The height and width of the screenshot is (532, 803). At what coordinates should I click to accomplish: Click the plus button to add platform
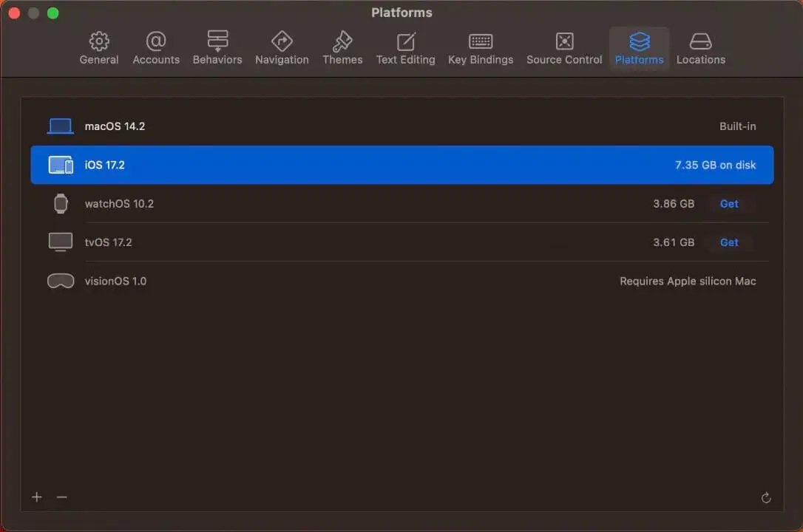coord(37,497)
